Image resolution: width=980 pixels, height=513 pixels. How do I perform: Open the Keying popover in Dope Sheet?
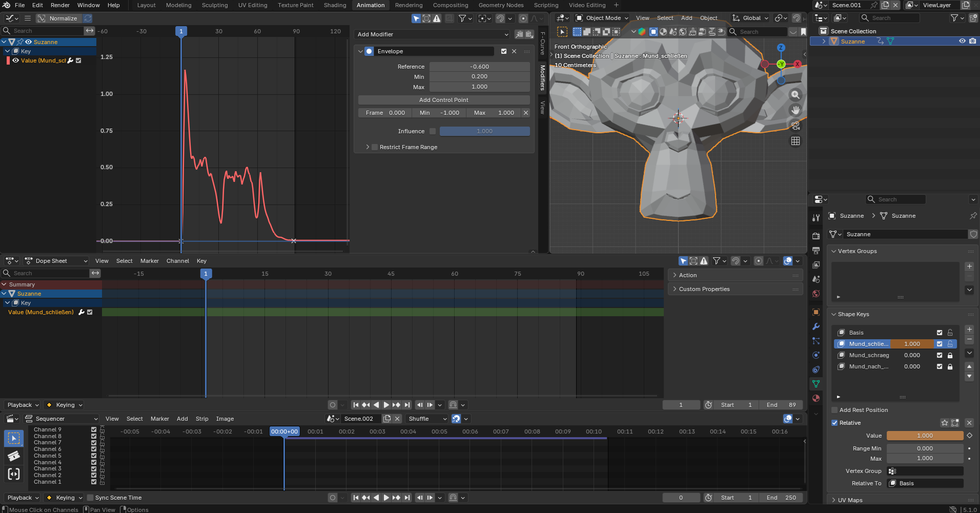click(65, 405)
